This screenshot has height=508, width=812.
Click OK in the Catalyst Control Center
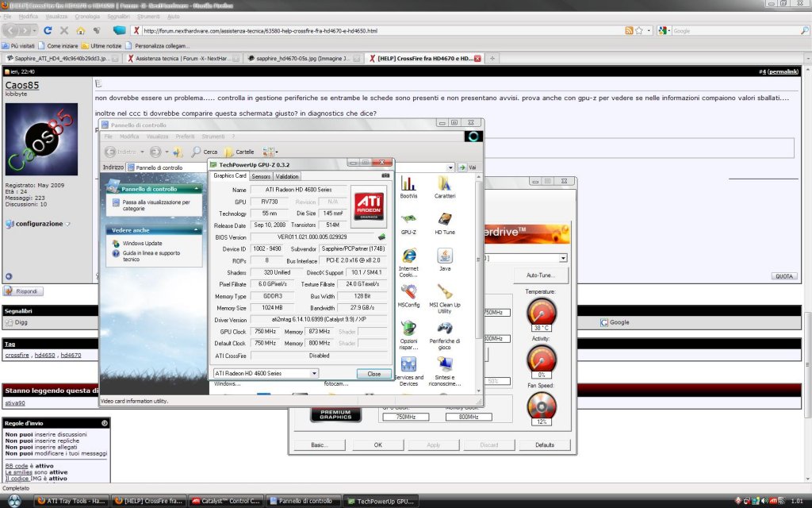pyautogui.click(x=378, y=444)
